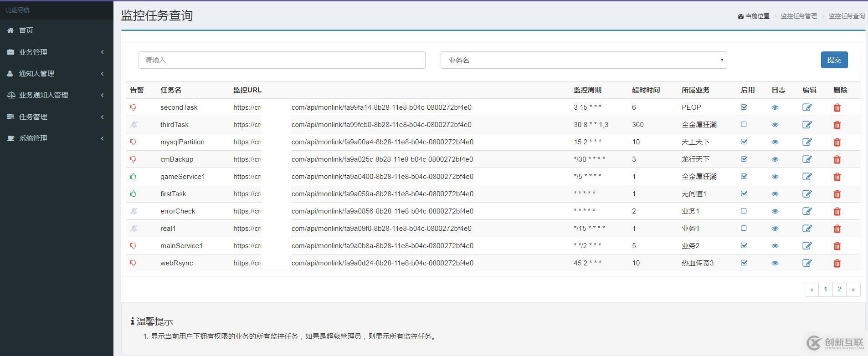The width and height of the screenshot is (868, 356).
Task: Edit the thirdTask entry
Action: pos(807,125)
